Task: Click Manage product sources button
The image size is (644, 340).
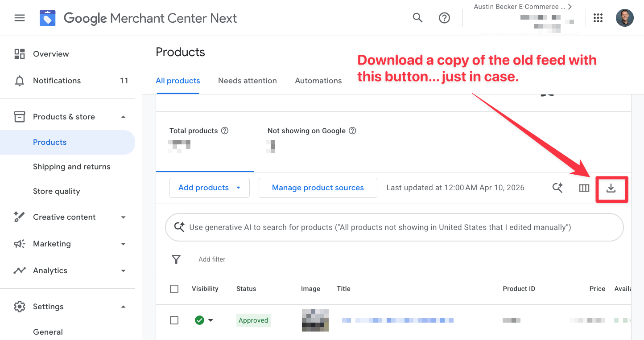Action: point(318,188)
